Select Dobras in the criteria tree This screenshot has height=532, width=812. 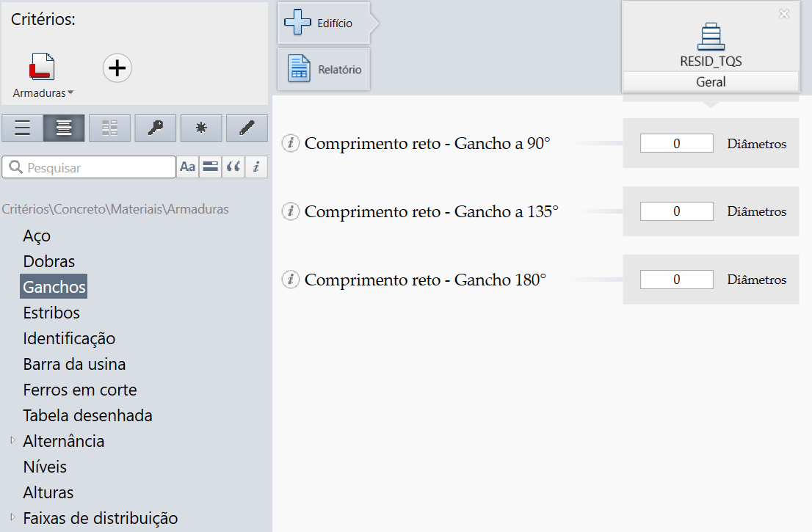coord(49,260)
